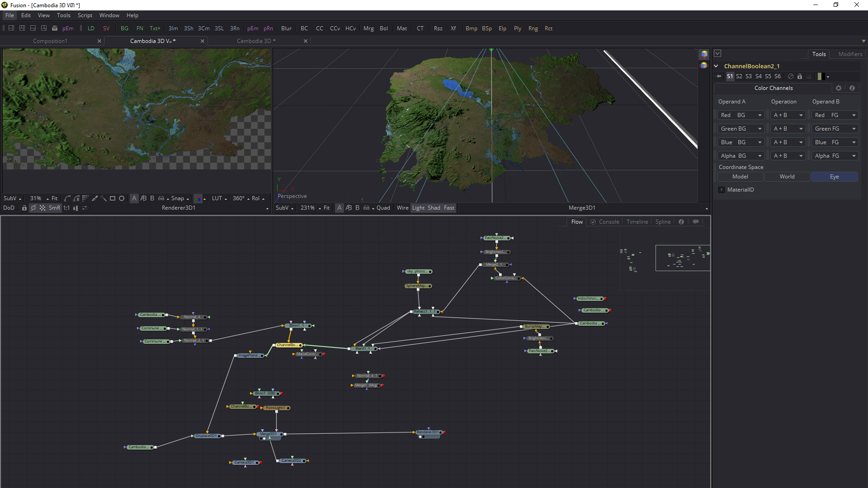Screen dimensions: 868x488
Task: Open the Script menu
Action: (85, 15)
